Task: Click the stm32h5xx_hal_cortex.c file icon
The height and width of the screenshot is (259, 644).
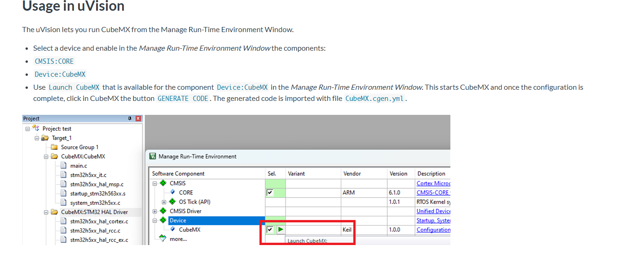Action: [64, 221]
